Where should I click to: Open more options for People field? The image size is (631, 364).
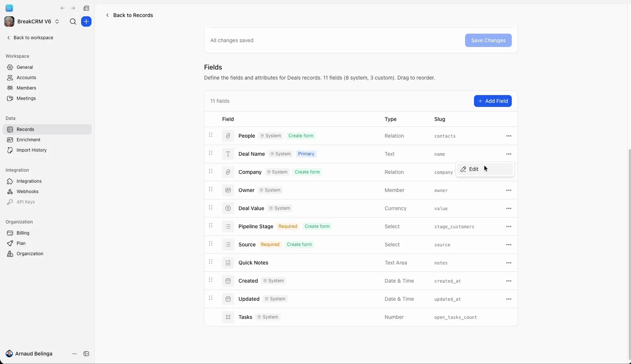click(x=509, y=136)
